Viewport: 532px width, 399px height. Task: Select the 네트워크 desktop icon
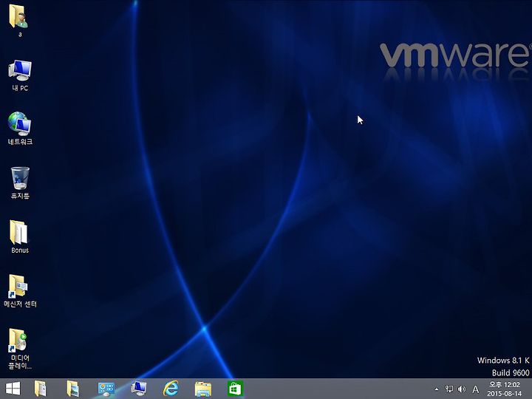point(20,129)
